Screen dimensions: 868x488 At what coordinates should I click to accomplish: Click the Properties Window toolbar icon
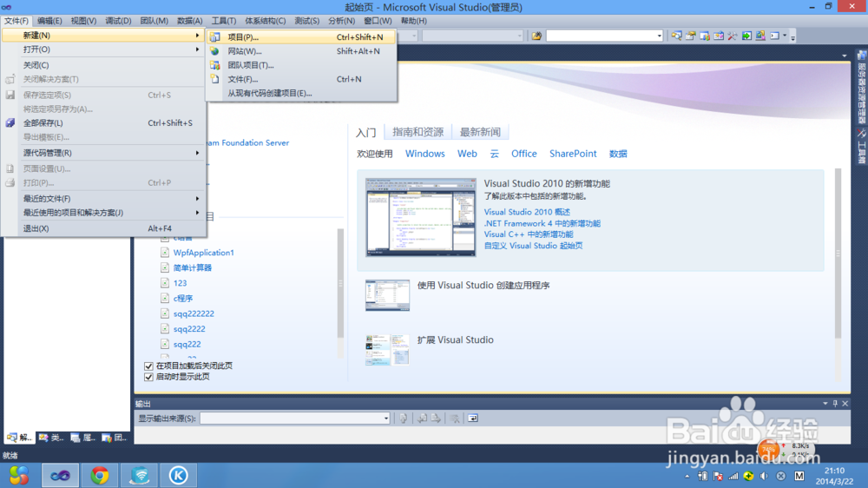click(690, 36)
